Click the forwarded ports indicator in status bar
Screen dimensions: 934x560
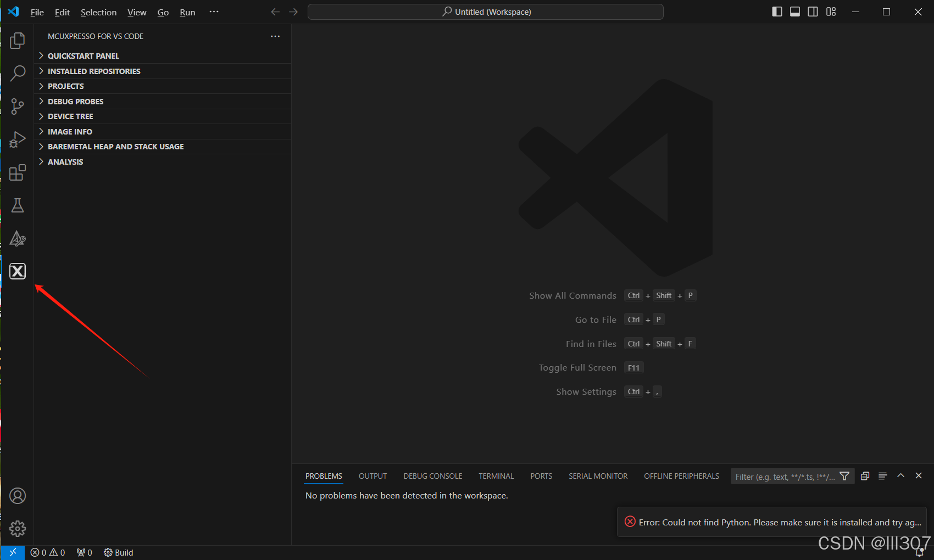(84, 552)
